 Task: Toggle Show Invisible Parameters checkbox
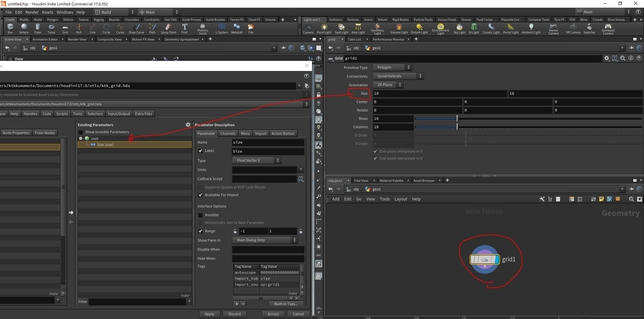(80, 132)
